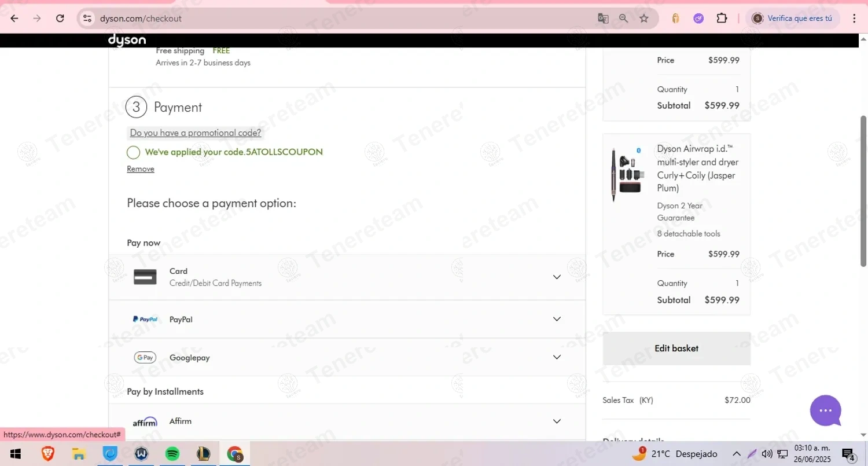Click the Dyson logo in header

pos(127,40)
